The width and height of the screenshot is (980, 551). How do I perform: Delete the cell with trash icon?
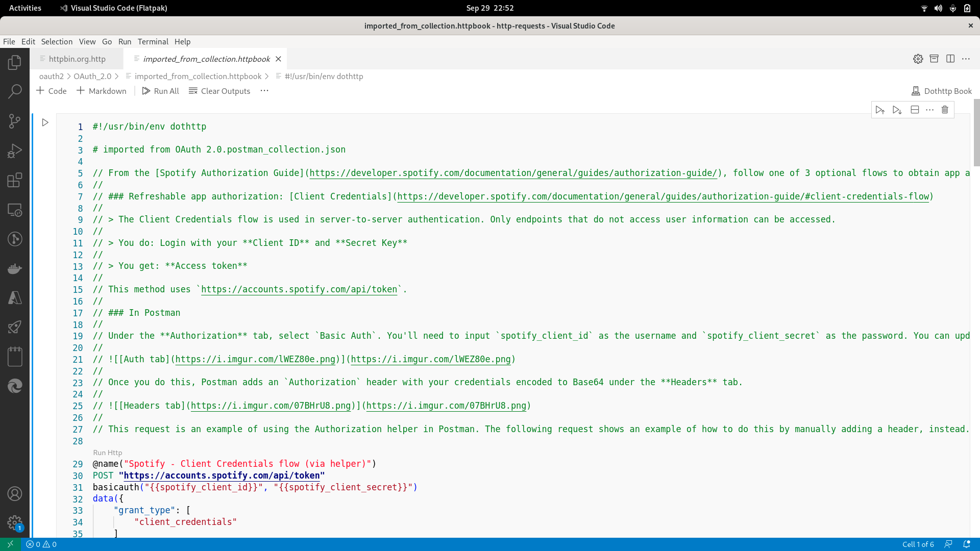[x=945, y=110]
